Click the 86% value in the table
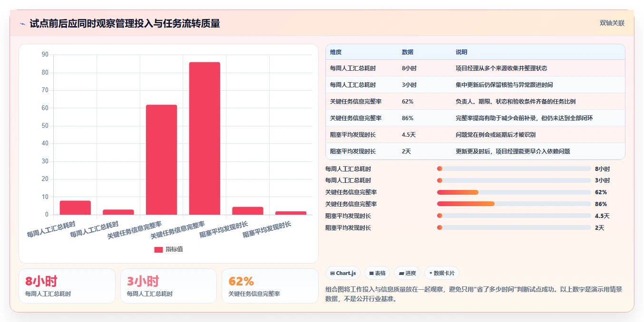This screenshot has height=322, width=644. pyautogui.click(x=408, y=118)
